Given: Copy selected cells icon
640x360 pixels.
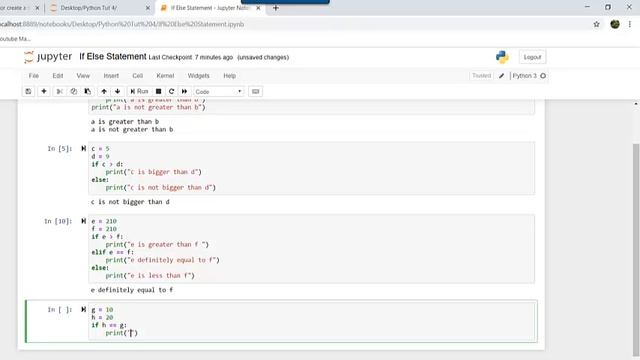Looking at the screenshot, I should 73,91.
